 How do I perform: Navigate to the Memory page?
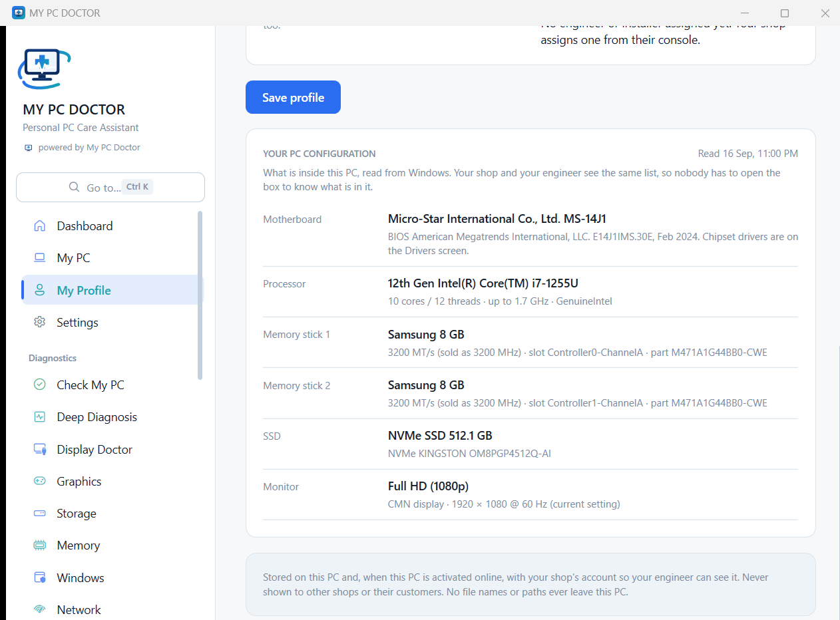click(x=110, y=545)
